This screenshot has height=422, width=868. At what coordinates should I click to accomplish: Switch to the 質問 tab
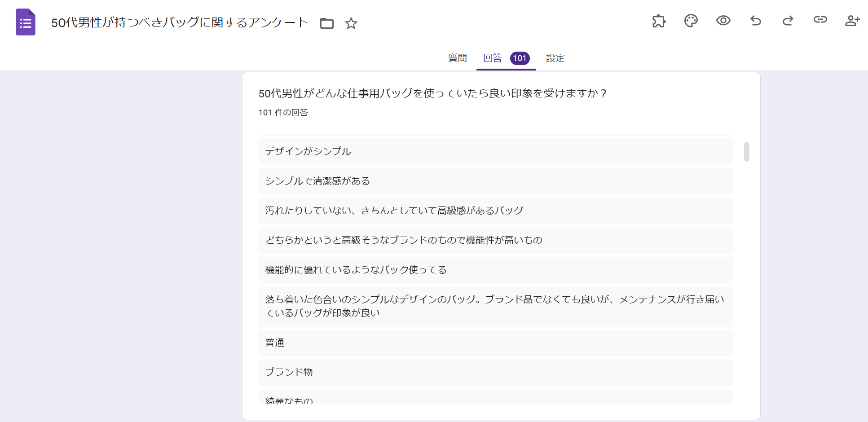[x=458, y=58]
